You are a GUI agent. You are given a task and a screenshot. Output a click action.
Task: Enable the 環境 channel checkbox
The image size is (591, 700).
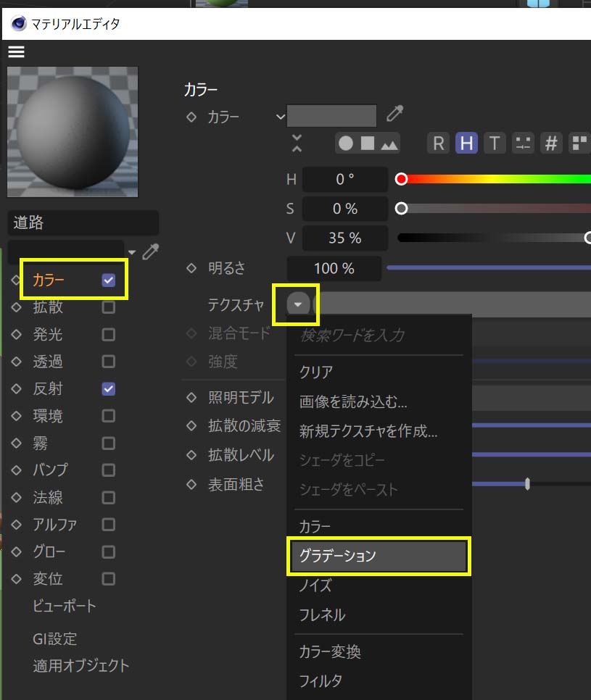tap(108, 416)
